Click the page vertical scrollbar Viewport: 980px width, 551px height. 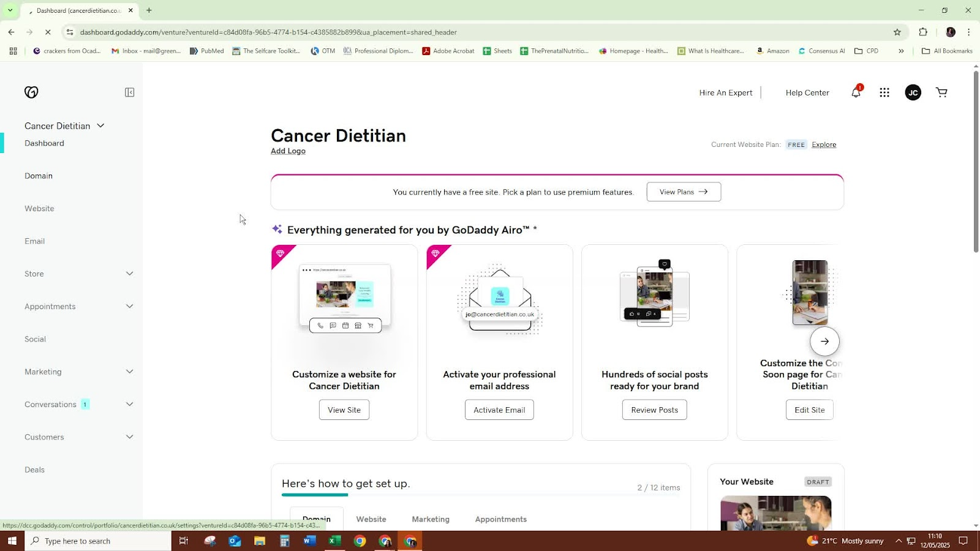pyautogui.click(x=976, y=162)
